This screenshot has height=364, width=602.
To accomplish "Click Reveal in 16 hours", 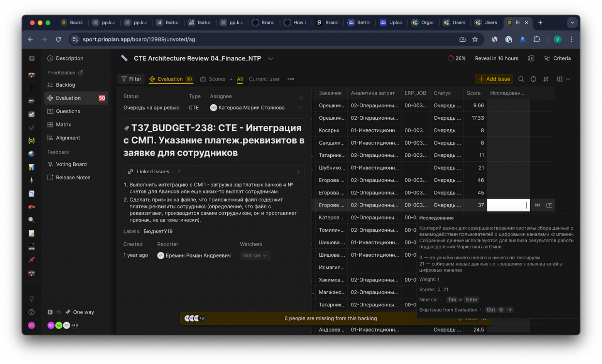I will (496, 58).
